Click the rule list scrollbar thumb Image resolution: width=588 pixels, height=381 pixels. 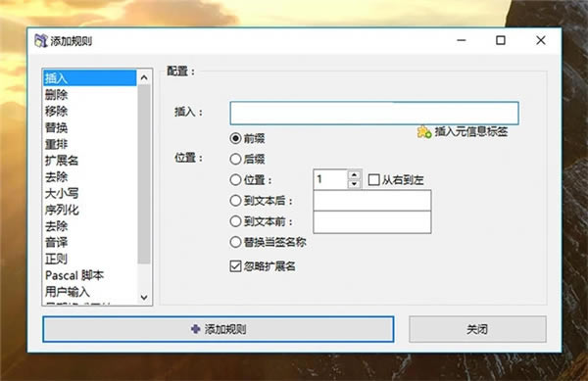[144, 174]
